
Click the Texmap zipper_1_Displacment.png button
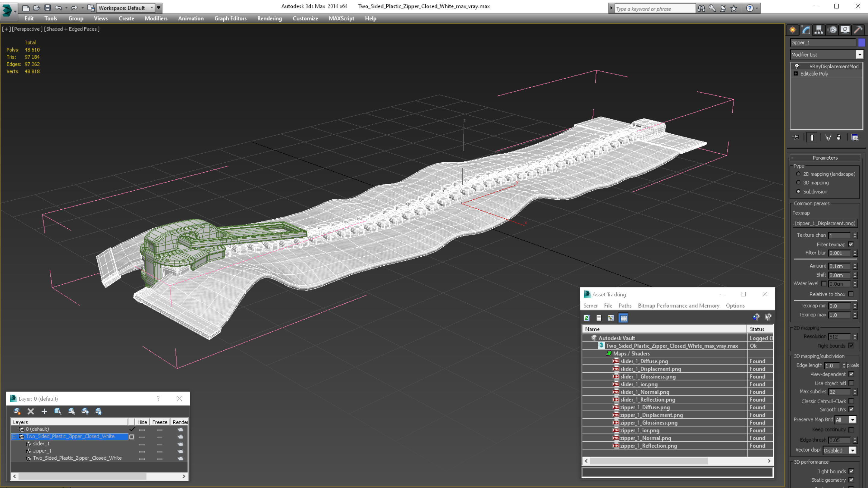pos(825,223)
